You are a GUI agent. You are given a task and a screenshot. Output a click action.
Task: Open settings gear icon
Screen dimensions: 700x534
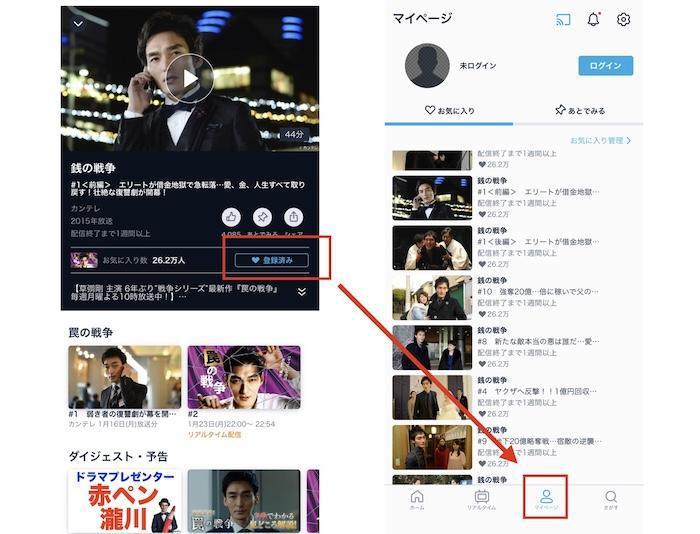coord(623,20)
